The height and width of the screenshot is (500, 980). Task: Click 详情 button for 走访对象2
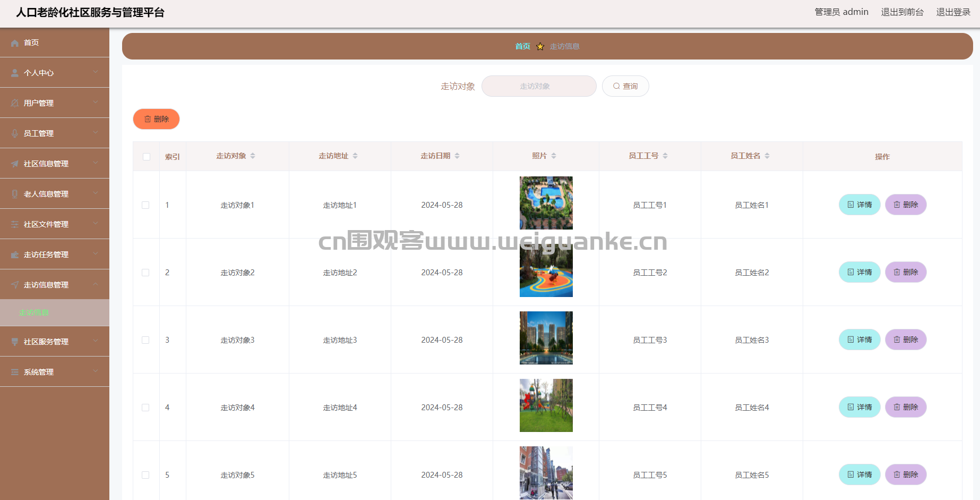click(x=859, y=272)
